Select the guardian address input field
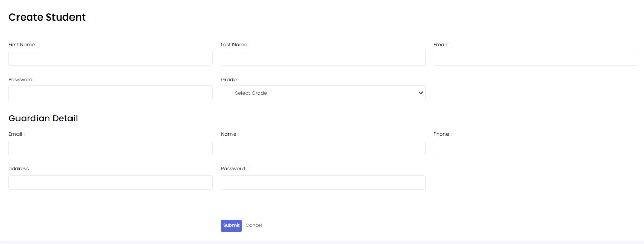 pyautogui.click(x=111, y=182)
